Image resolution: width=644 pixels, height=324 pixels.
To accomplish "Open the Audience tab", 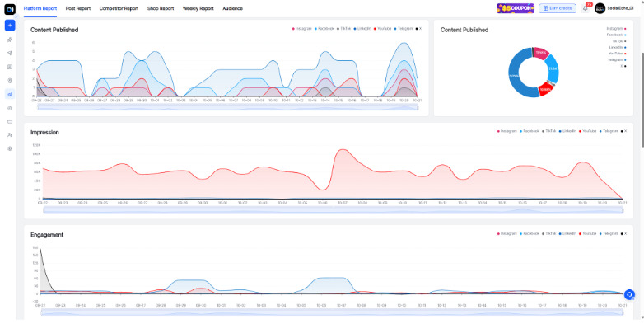I will (x=232, y=8).
